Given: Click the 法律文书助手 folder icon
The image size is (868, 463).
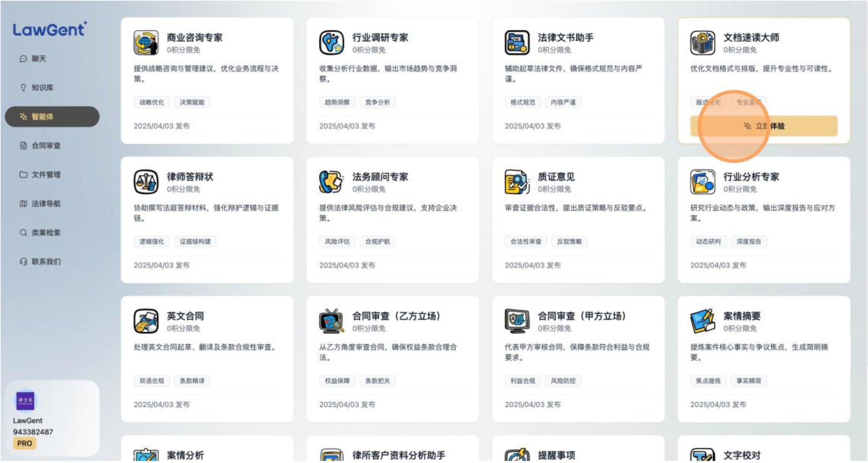Looking at the screenshot, I should [517, 43].
